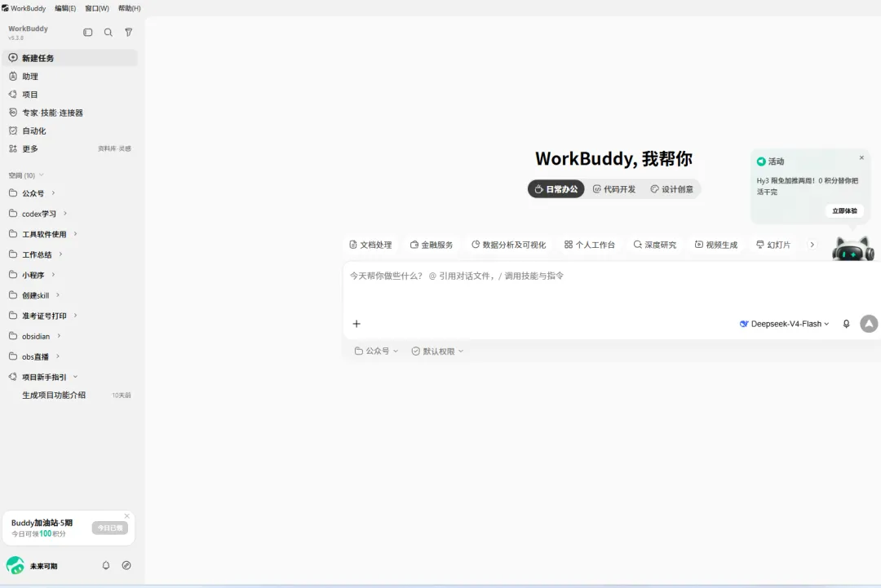
Task: Click the microphone voice input icon
Action: pos(846,324)
